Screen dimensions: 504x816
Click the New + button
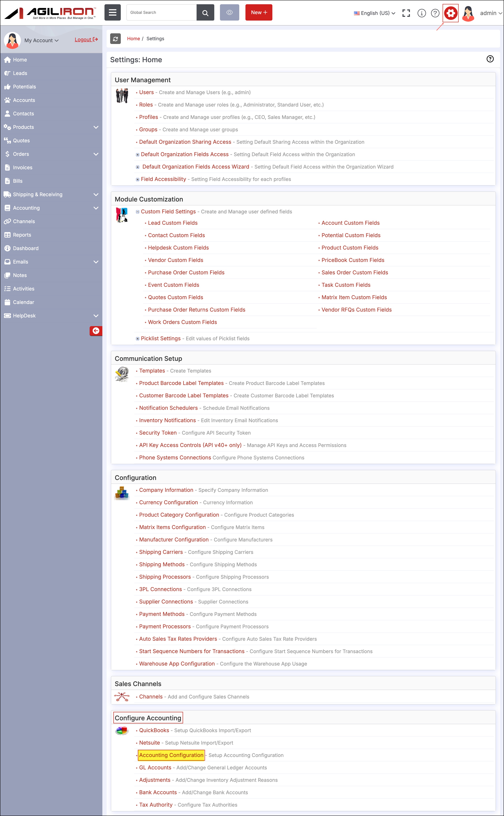click(x=259, y=13)
